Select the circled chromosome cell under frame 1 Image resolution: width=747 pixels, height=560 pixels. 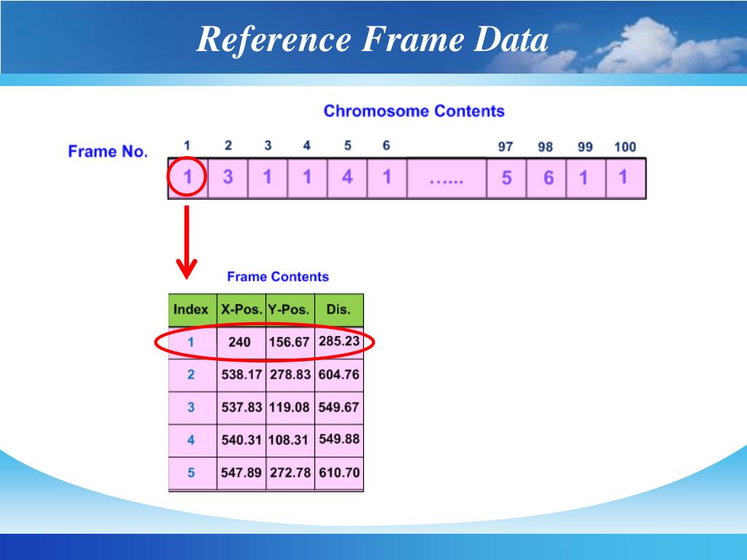[x=187, y=177]
